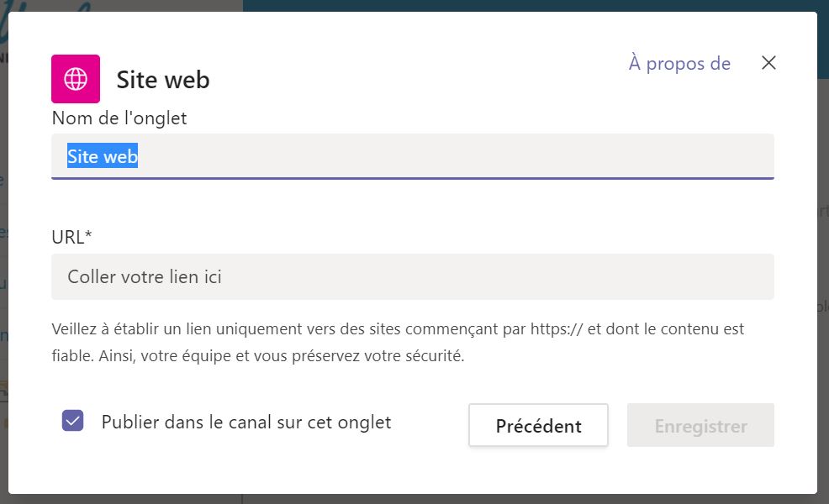Click the Coller votre lien ici placeholder
This screenshot has height=504, width=829.
pos(145,276)
